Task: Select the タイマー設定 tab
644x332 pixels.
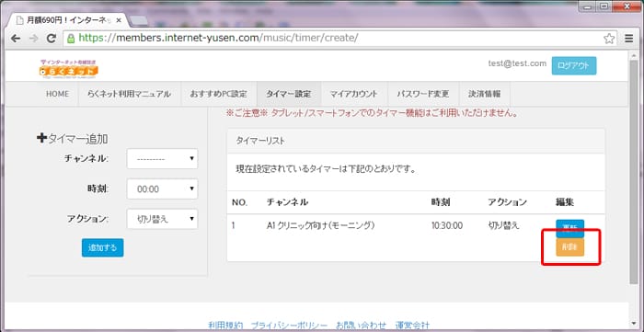Action: point(289,94)
